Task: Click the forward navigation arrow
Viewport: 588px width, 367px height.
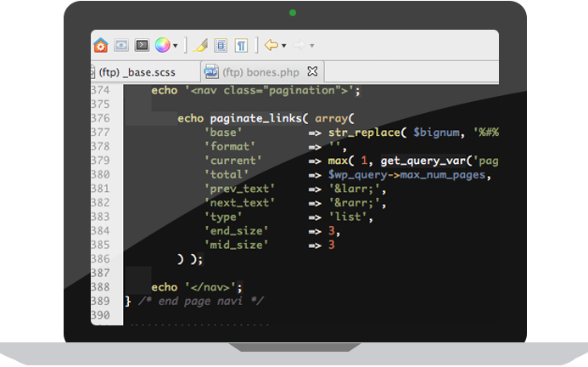Action: coord(300,46)
